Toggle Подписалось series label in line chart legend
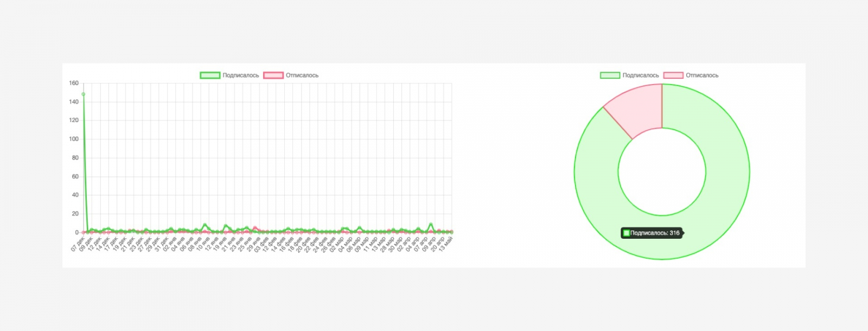This screenshot has width=868, height=331. [241, 75]
